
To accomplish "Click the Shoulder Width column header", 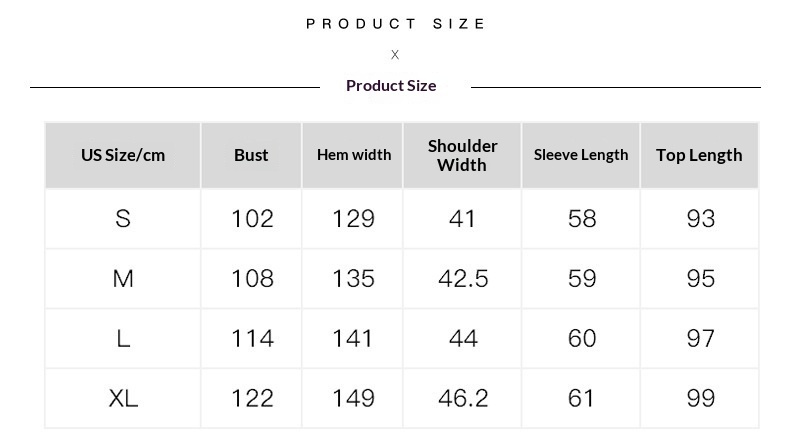I will (x=462, y=155).
